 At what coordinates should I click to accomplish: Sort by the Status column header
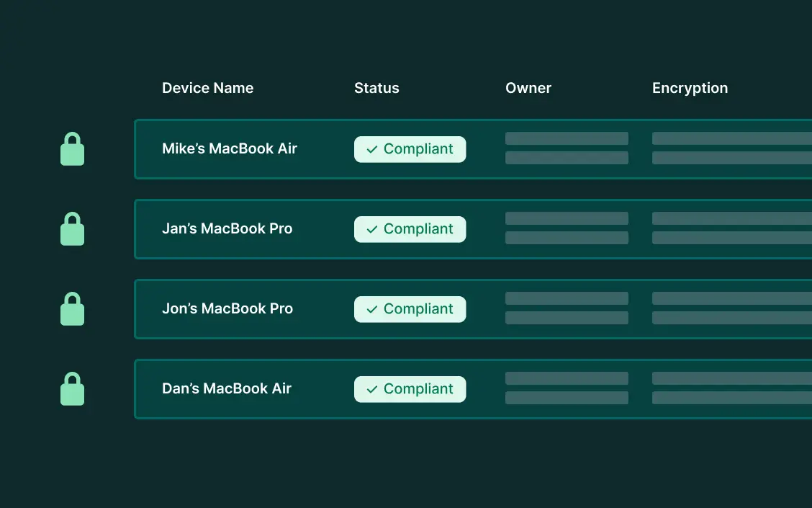(376, 88)
